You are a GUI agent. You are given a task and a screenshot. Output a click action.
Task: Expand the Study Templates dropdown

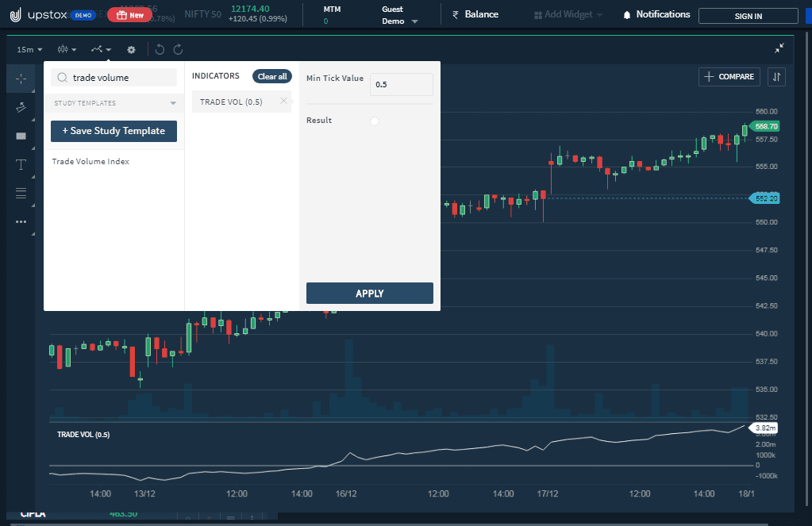point(114,103)
